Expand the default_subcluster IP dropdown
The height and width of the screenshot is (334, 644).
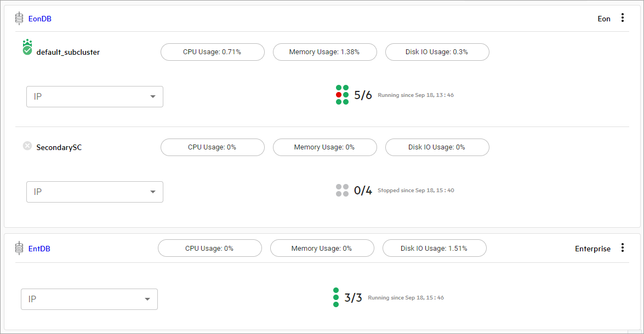point(95,97)
